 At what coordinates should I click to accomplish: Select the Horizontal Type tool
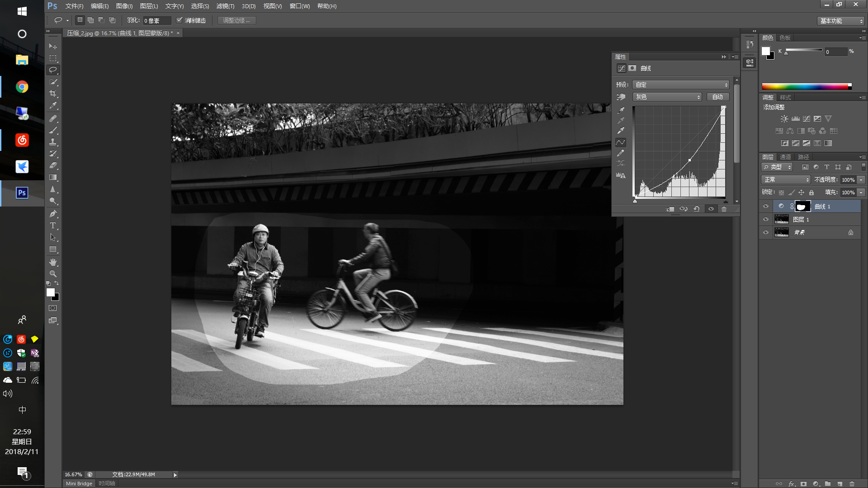(53, 225)
